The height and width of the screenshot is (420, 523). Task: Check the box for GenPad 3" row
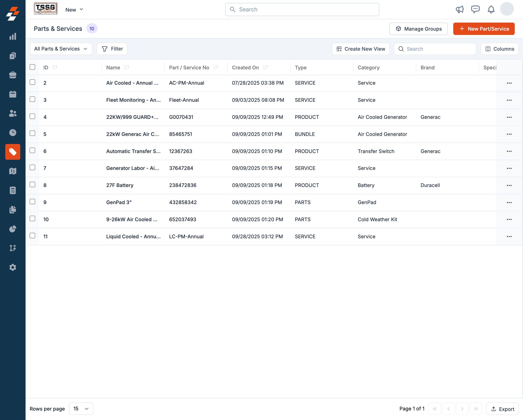[x=32, y=202]
